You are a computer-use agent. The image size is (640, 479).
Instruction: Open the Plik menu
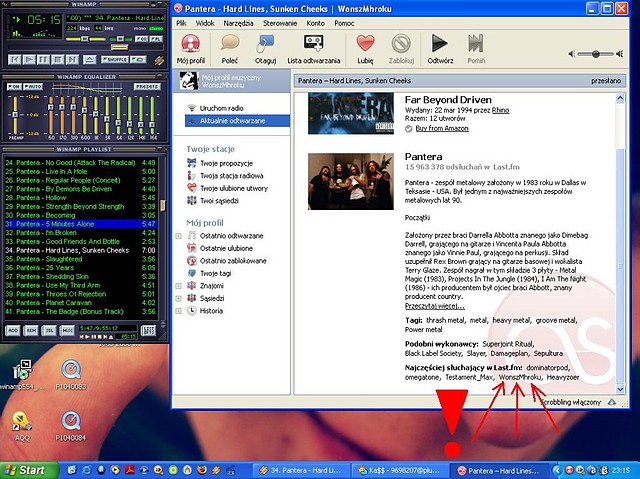click(181, 23)
